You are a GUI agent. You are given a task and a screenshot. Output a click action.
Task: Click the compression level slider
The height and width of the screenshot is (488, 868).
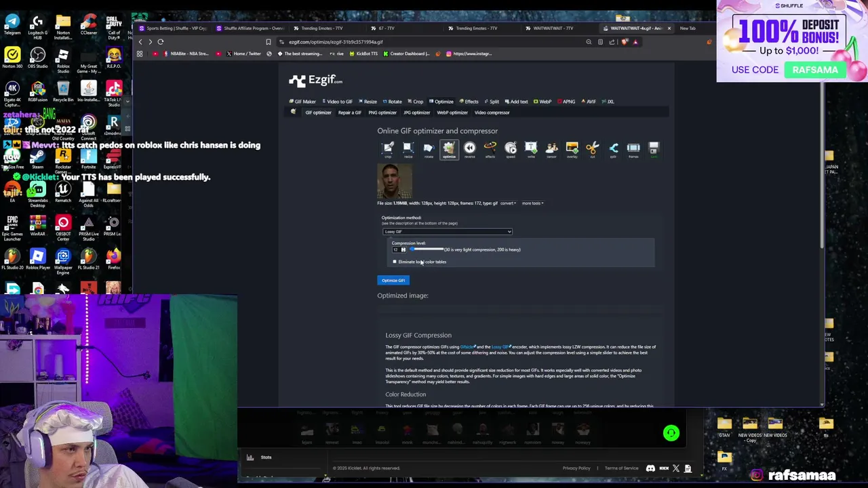427,249
